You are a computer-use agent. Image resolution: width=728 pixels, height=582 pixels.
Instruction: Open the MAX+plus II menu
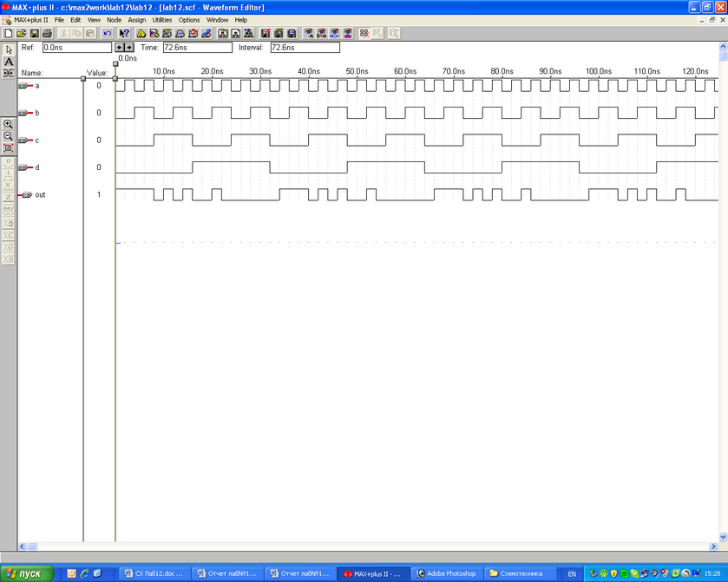pos(30,20)
